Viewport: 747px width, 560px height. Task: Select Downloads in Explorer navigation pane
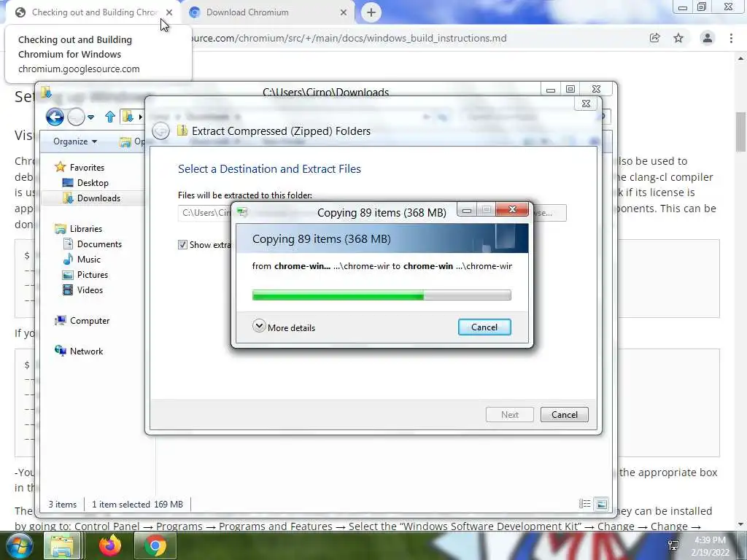pos(91,198)
